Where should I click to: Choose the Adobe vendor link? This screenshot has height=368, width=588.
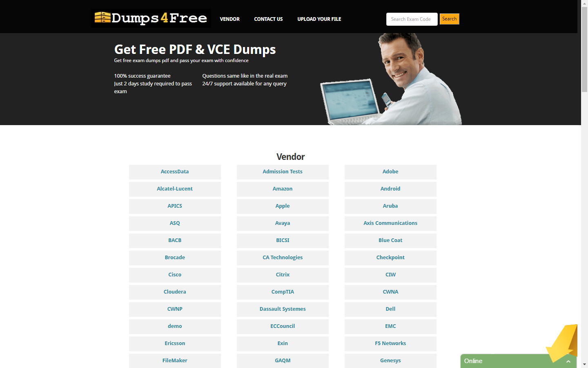pos(390,172)
